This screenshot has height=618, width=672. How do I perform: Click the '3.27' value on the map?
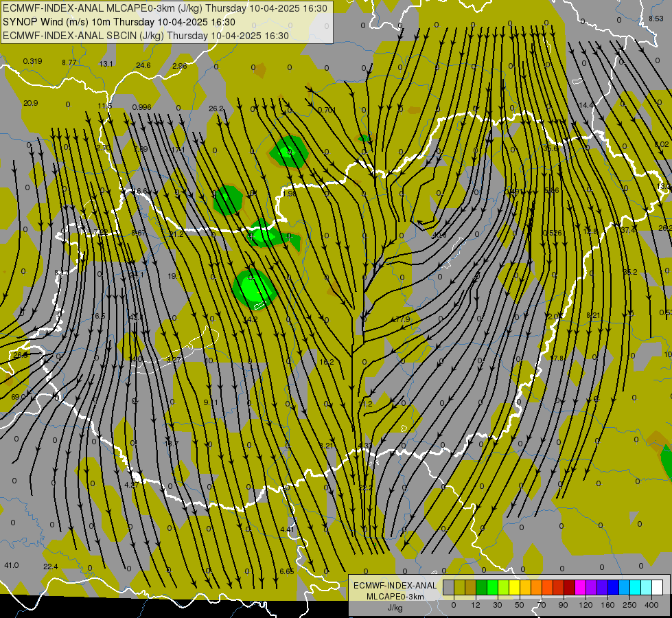point(173,359)
